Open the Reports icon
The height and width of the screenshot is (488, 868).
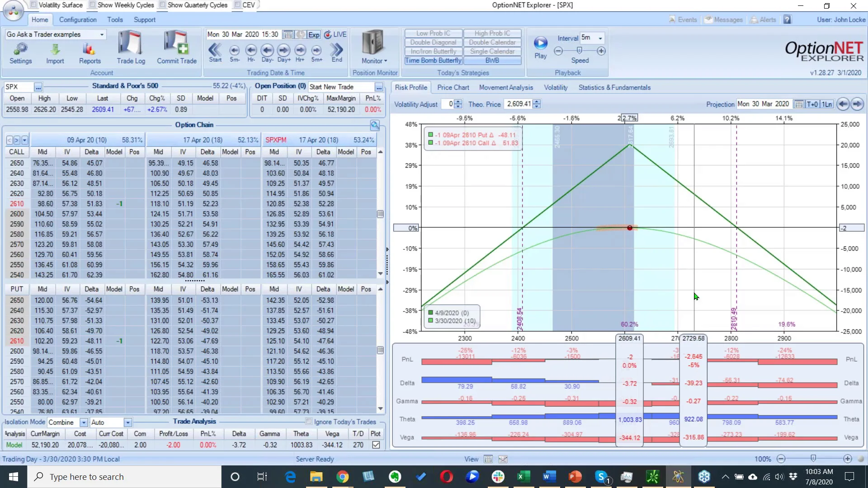tap(90, 53)
